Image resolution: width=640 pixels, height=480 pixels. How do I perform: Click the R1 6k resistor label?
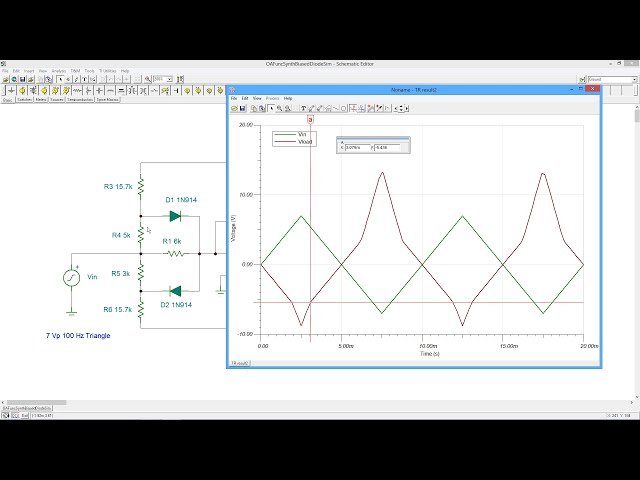[171, 241]
